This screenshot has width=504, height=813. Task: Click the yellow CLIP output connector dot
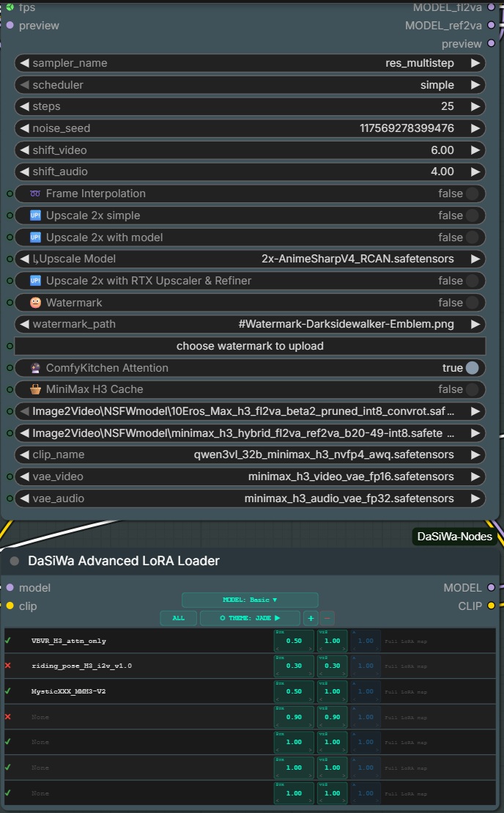[x=491, y=606]
